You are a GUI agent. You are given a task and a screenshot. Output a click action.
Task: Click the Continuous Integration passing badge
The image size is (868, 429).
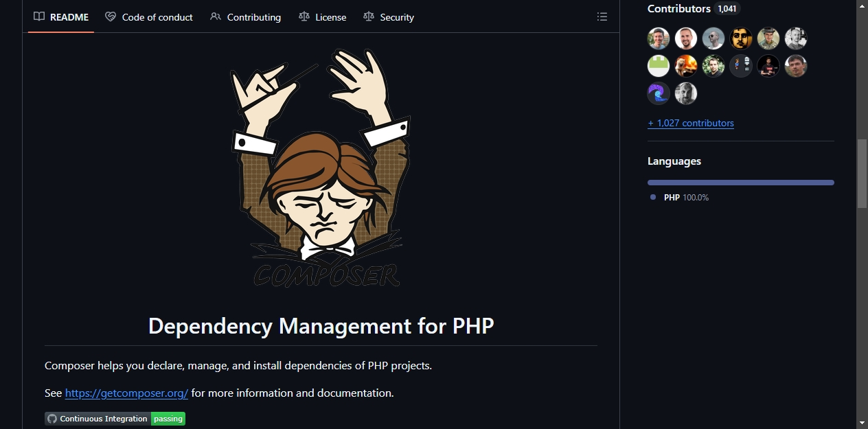click(x=115, y=419)
